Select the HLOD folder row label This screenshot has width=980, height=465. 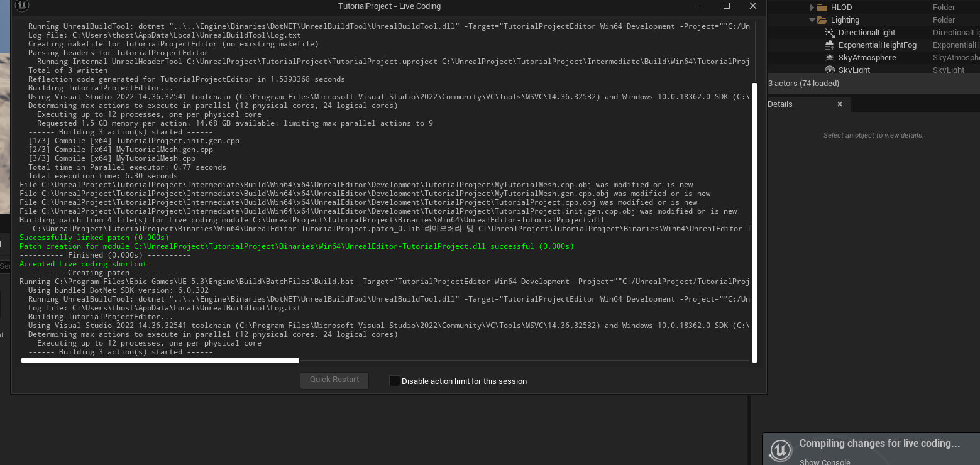[x=841, y=8]
